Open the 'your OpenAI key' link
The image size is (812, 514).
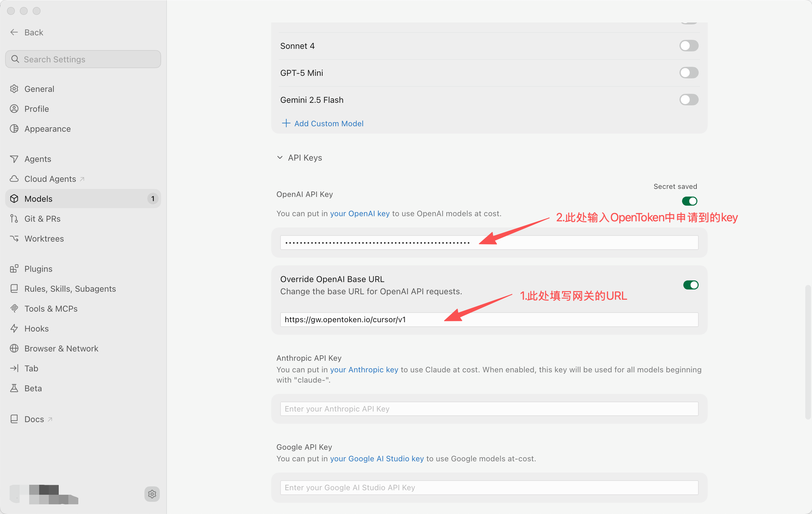359,213
